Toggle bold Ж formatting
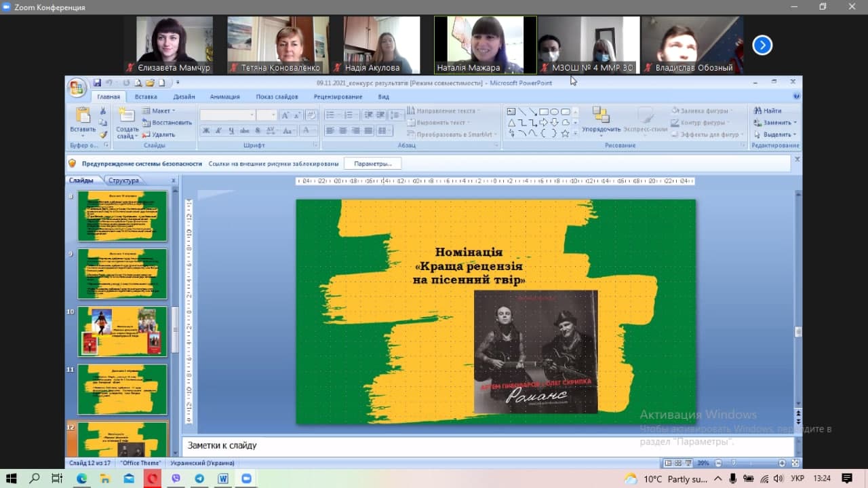868x488 pixels. tap(206, 131)
